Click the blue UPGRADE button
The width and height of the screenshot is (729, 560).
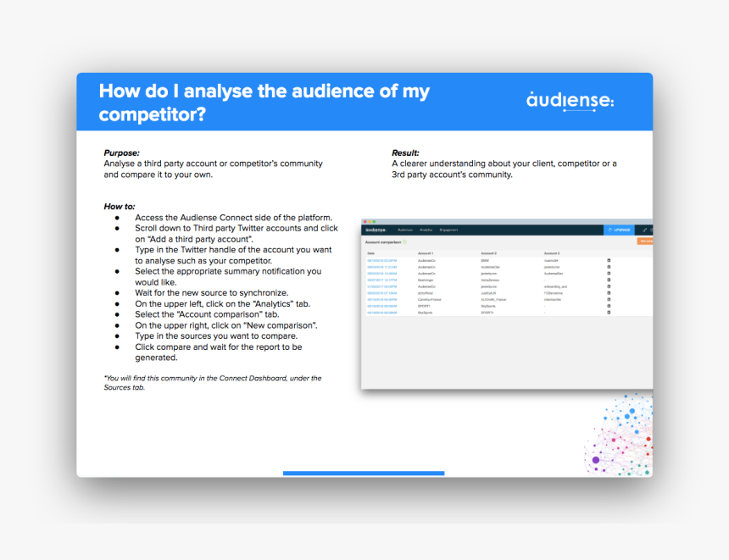619,230
